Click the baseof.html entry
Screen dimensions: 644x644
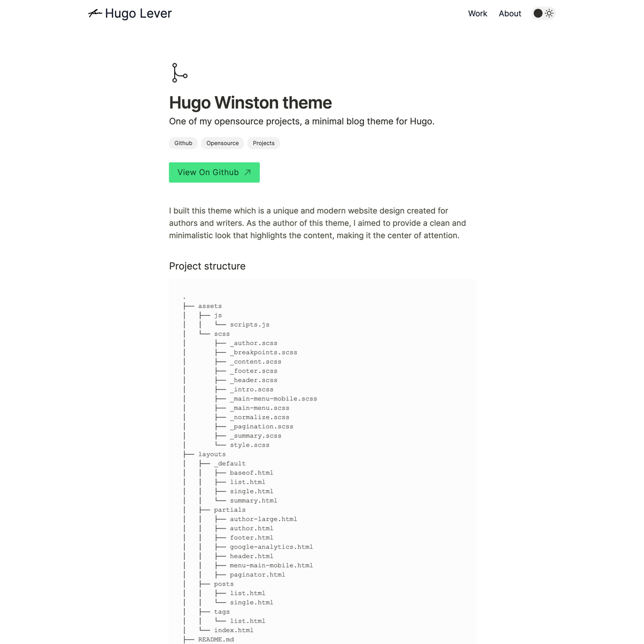pyautogui.click(x=251, y=473)
